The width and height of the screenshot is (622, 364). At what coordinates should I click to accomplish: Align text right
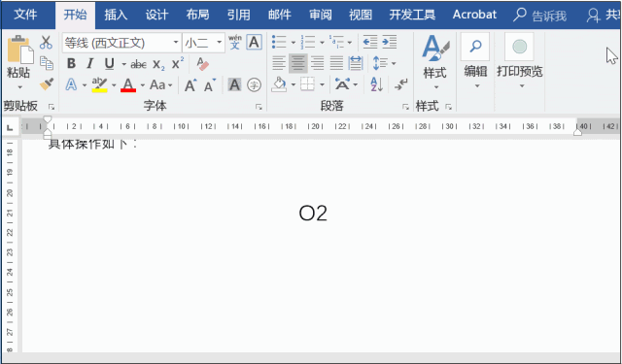click(318, 63)
